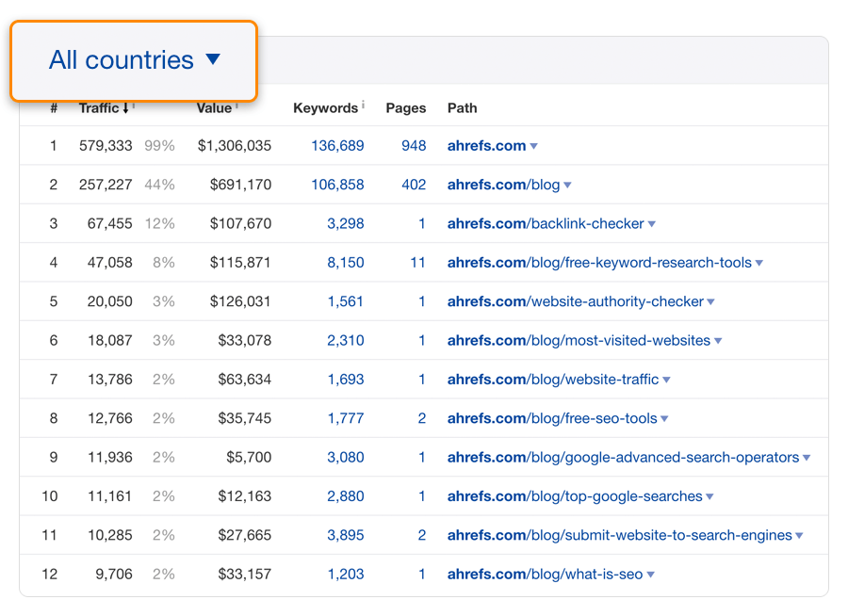
Task: Open the ahrefs.com/blog path link
Action: [x=503, y=185]
